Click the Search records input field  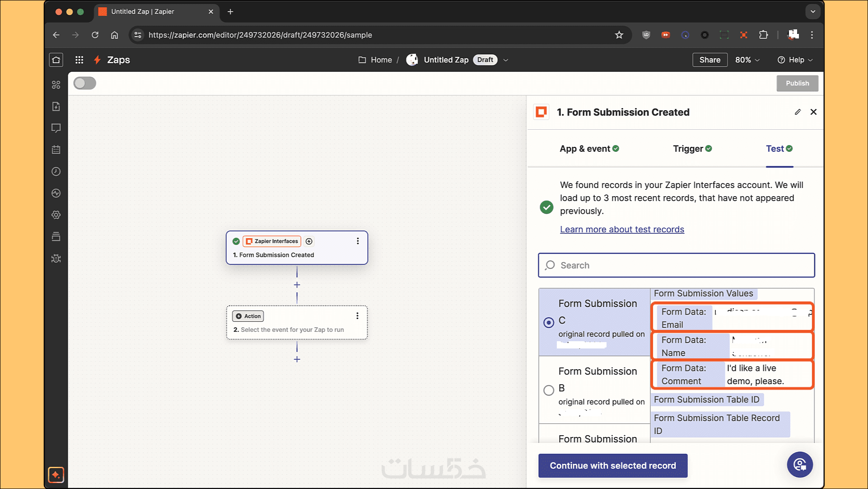tap(676, 265)
